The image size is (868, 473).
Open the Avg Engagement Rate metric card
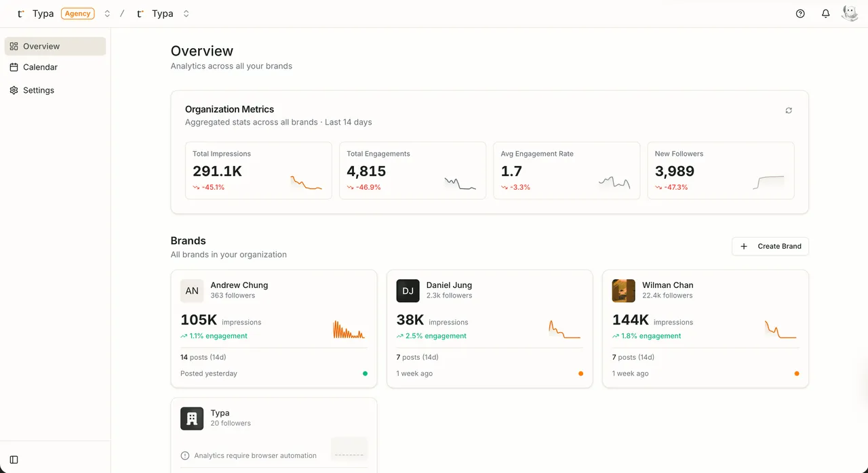pos(566,170)
